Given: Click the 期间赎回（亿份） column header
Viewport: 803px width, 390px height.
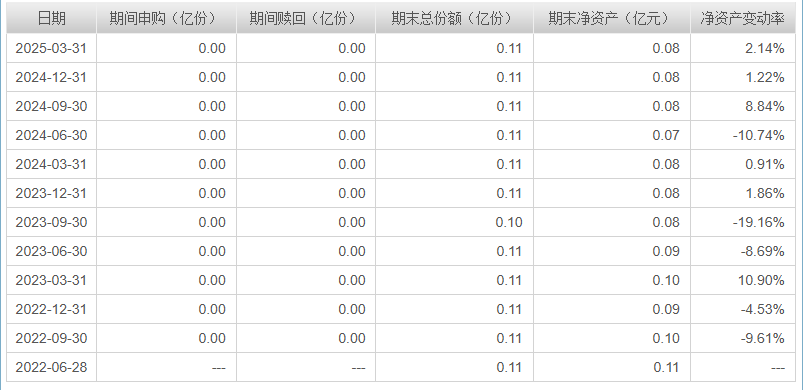Looking at the screenshot, I should pyautogui.click(x=306, y=19).
